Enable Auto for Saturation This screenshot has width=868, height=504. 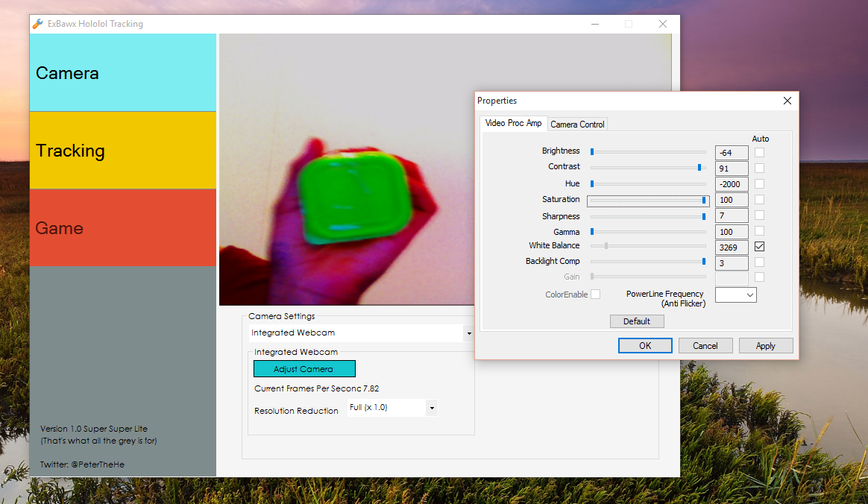click(x=759, y=199)
